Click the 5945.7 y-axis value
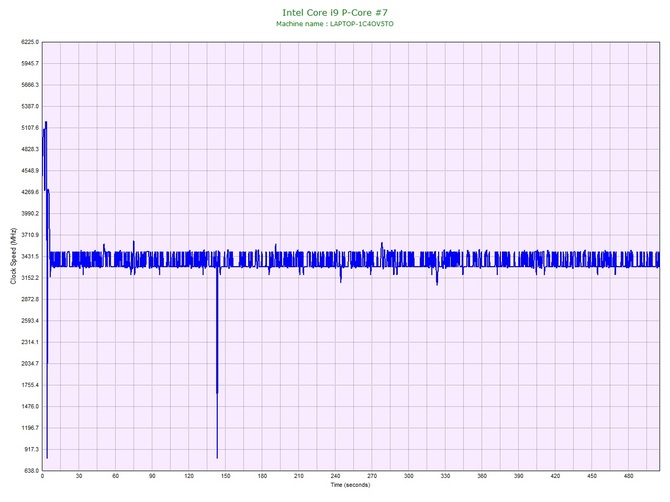Viewport: 670px width, 502px height. (x=30, y=64)
